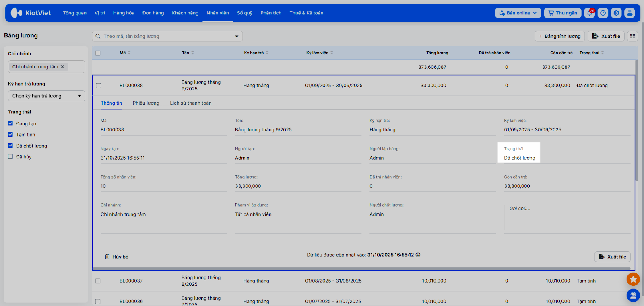
Task: Open the blue support chat icon
Action: tap(633, 296)
